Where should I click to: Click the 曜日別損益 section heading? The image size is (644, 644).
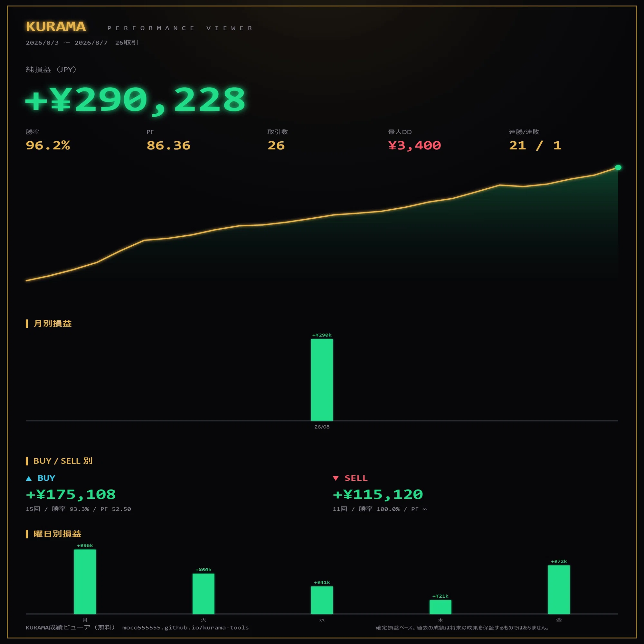57,534
